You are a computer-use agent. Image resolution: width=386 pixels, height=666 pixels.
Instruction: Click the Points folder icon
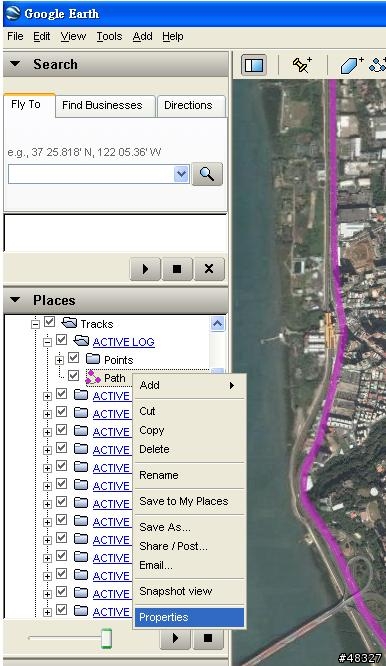[x=93, y=359]
